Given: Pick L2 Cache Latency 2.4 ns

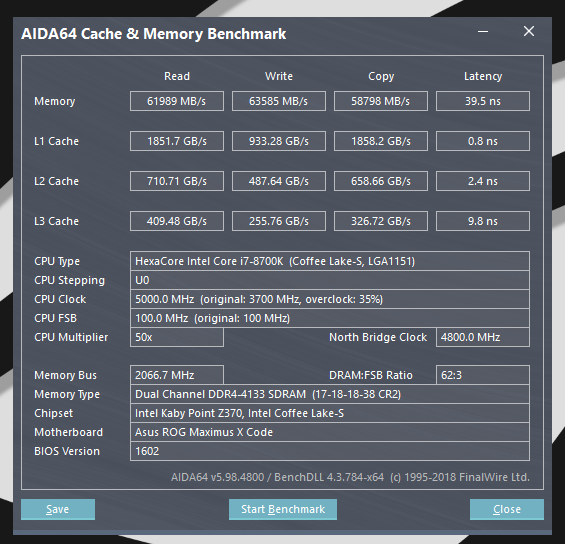Looking at the screenshot, I should pyautogui.click(x=483, y=181).
